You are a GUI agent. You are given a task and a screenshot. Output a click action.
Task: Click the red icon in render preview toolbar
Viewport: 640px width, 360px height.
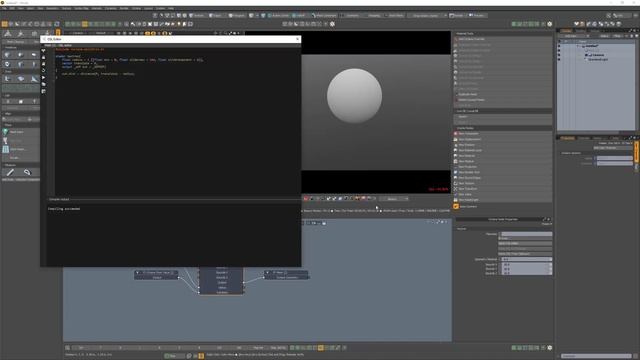[x=306, y=199]
